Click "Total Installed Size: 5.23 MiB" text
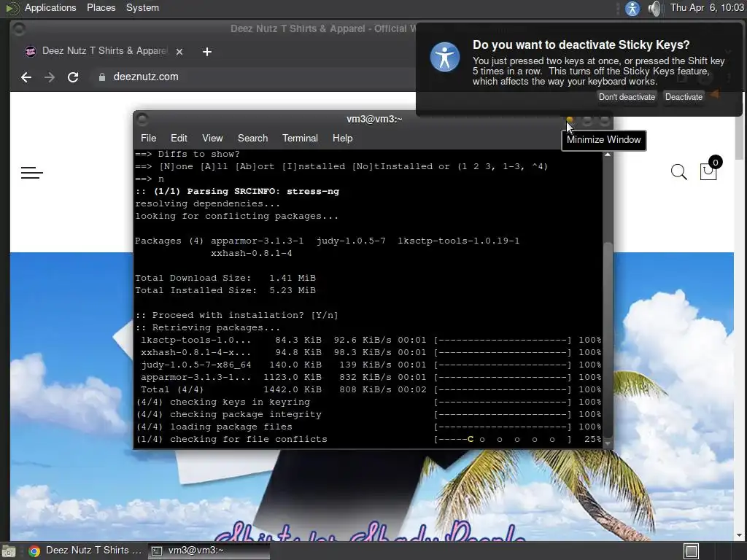The image size is (747, 560). coord(225,290)
